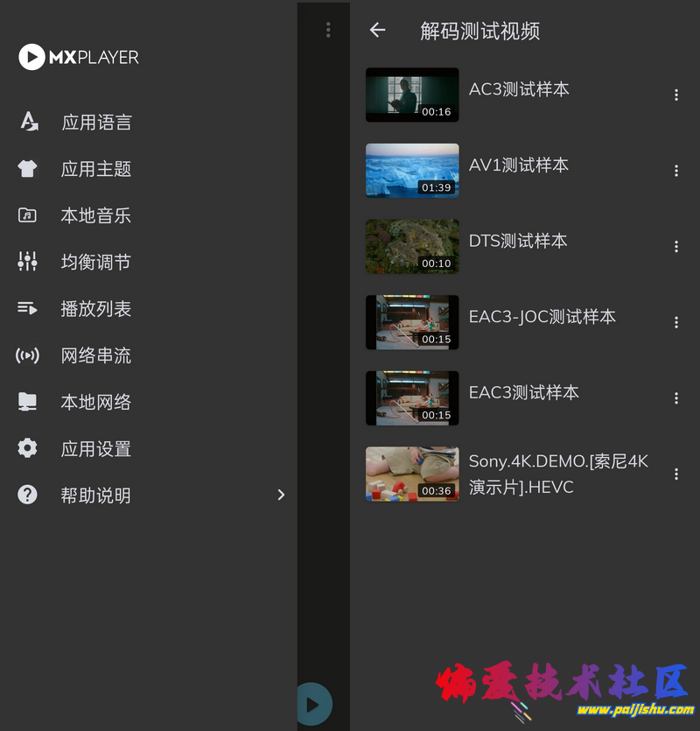Open options menu for AC3测试样本
Image resolution: width=700 pixels, height=731 pixels.
(x=675, y=95)
